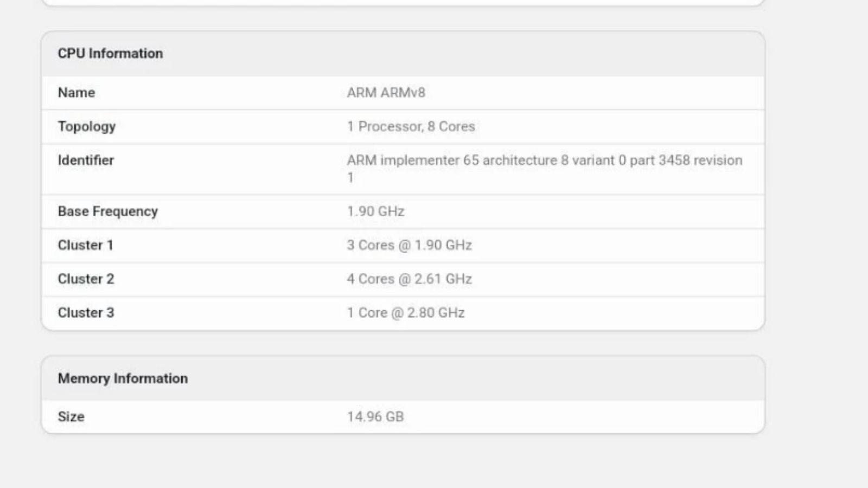Click the Base Frequency row label
Viewport: 868px width, 488px height.
[x=107, y=211]
